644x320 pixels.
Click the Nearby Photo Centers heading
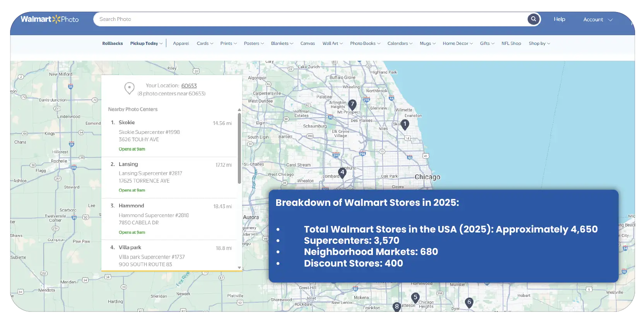pos(133,109)
